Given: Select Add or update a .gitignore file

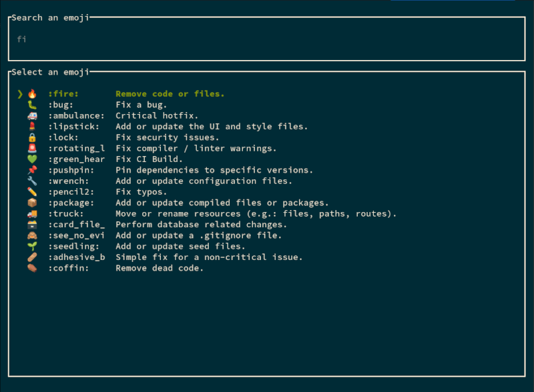Looking at the screenshot, I should 198,235.
